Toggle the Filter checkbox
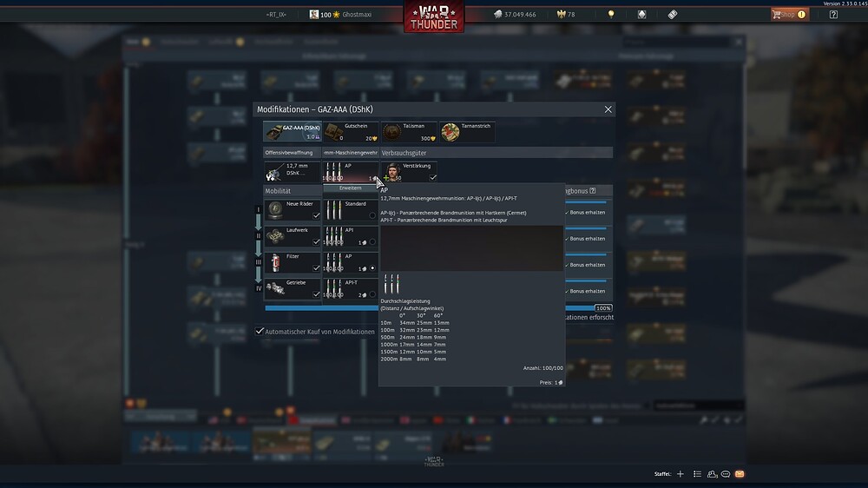 click(x=316, y=268)
